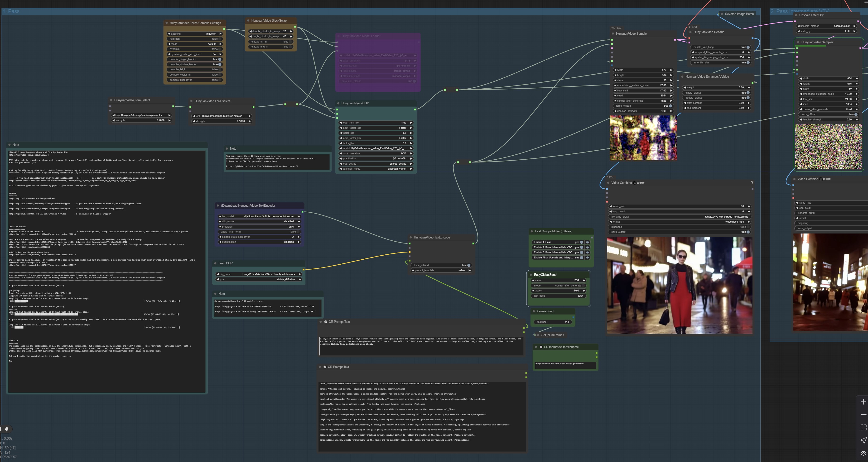
Task: Click the bell icon at bottom left
Action: pyautogui.click(x=6, y=429)
